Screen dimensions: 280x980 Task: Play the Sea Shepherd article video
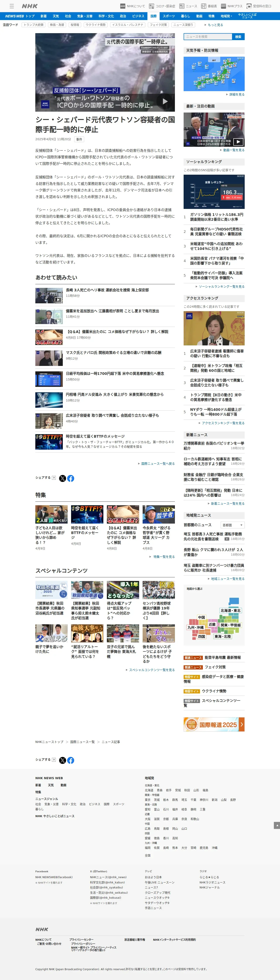(165, 102)
